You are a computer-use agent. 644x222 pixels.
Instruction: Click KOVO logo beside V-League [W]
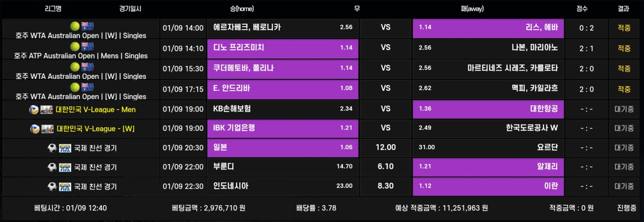(47, 129)
